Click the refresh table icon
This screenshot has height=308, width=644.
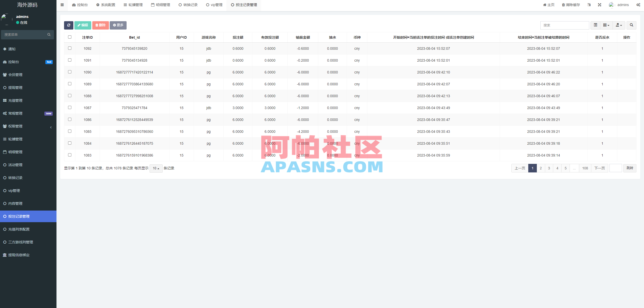click(69, 25)
